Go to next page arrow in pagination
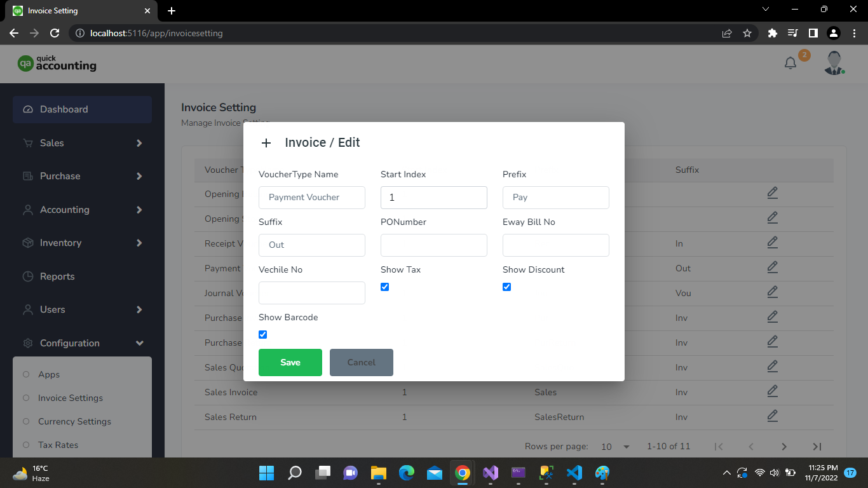868x488 pixels. [x=784, y=447]
